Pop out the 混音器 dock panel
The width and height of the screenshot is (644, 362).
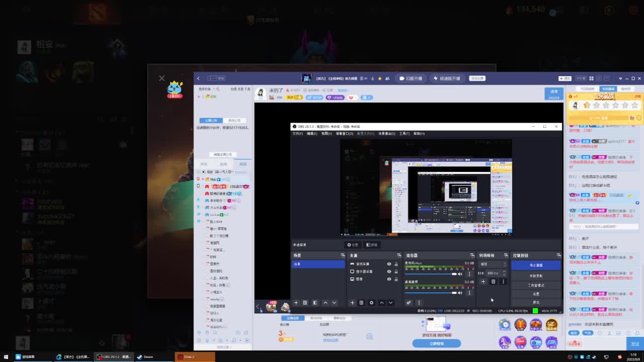point(472,255)
